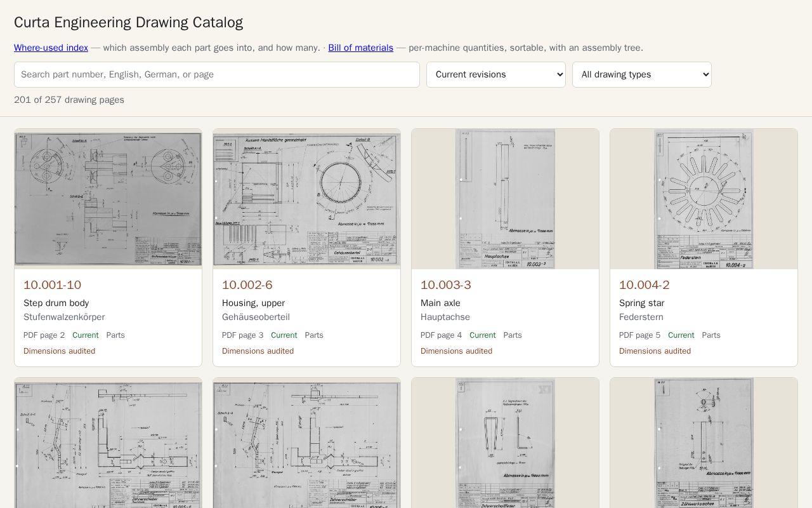Open the Bill of materials link
Image resolution: width=812 pixels, height=508 pixels.
(360, 48)
